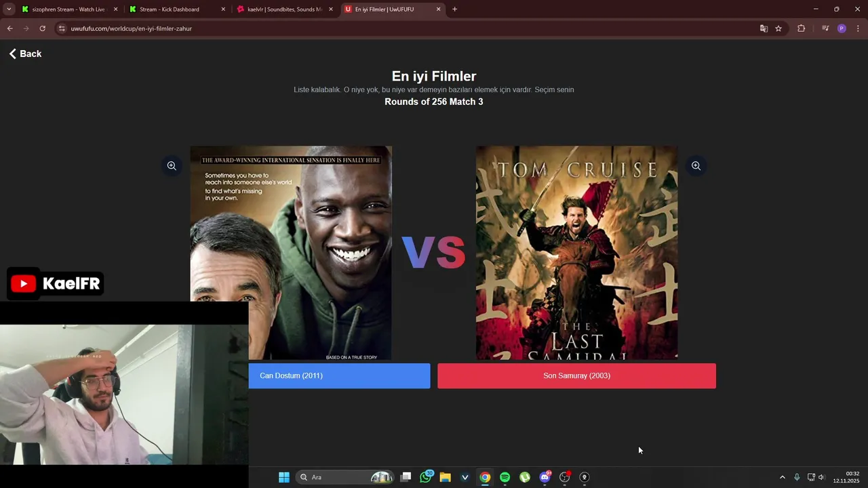The image size is (868, 488).
Task: Click the taskbar search box Ara
Action: pyautogui.click(x=345, y=477)
